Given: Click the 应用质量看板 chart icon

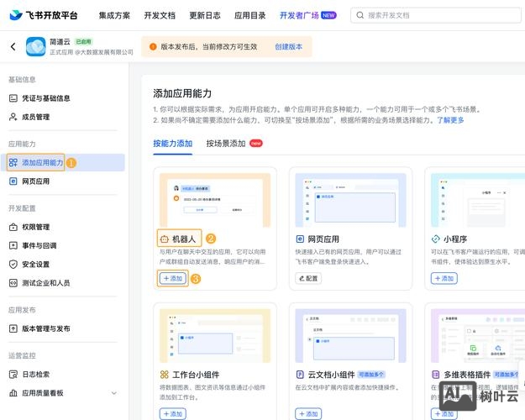Looking at the screenshot, I should pos(13,393).
